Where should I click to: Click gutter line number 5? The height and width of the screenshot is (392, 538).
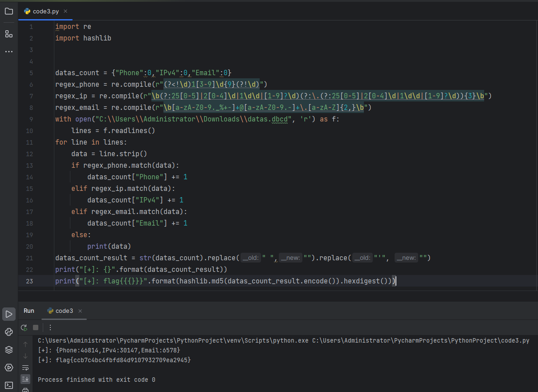pyautogui.click(x=31, y=73)
